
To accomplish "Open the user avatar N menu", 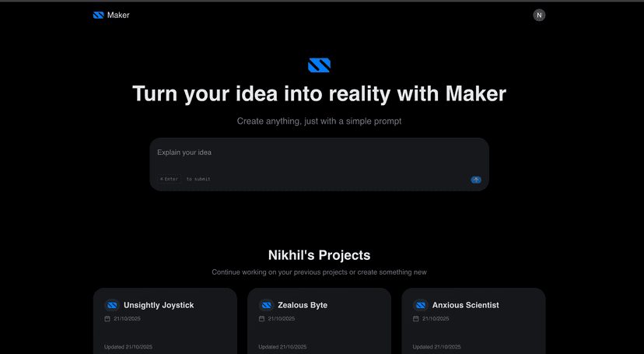I will [x=539, y=15].
